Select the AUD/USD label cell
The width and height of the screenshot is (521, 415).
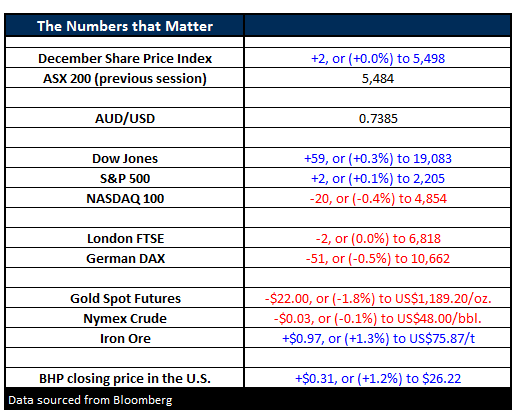125,119
